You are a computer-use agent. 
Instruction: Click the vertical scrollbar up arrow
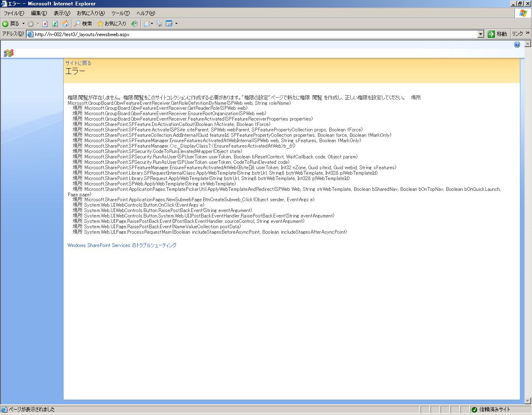point(528,44)
